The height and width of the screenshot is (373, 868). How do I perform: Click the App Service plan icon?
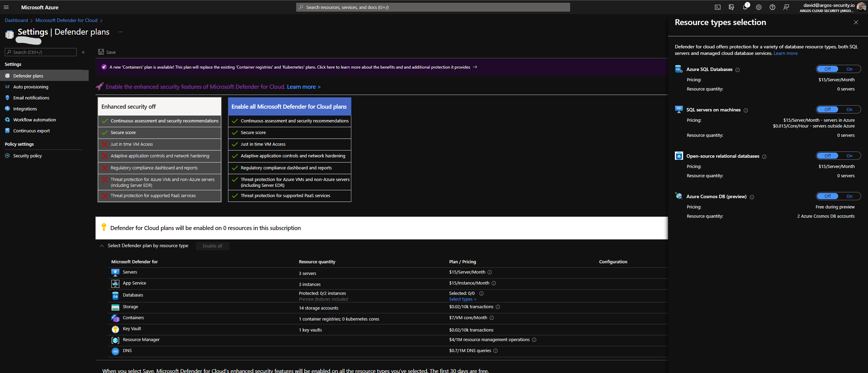115,284
